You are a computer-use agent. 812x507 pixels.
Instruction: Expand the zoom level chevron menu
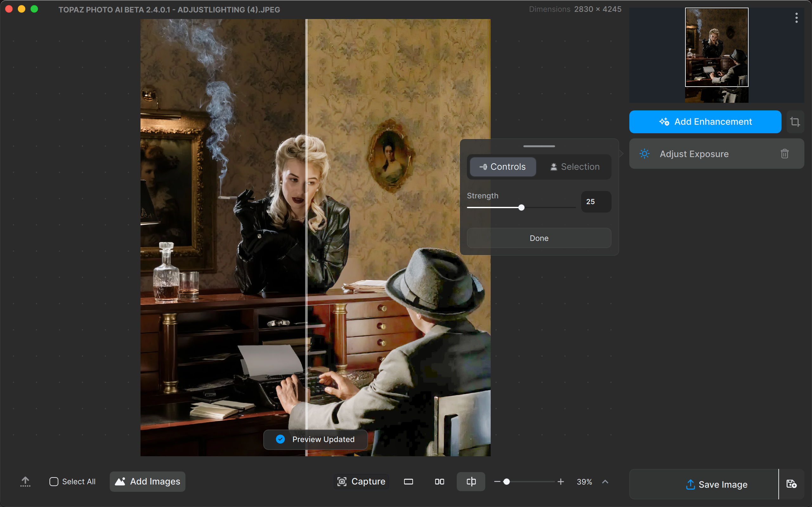point(605,482)
